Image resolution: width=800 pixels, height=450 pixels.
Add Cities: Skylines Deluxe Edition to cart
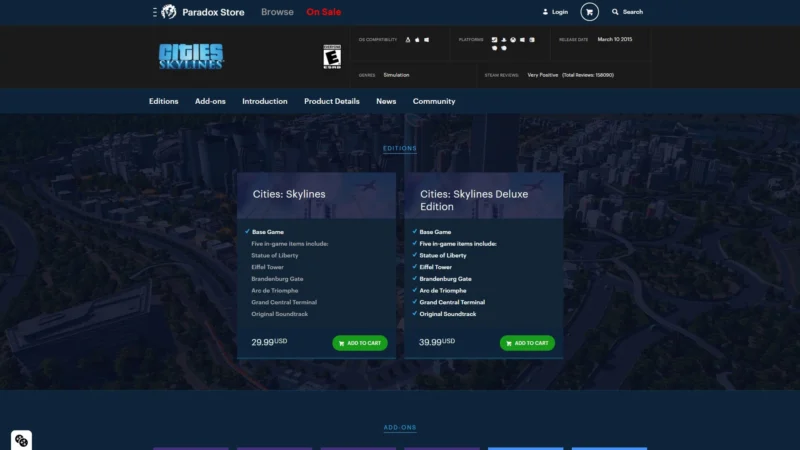coord(527,343)
